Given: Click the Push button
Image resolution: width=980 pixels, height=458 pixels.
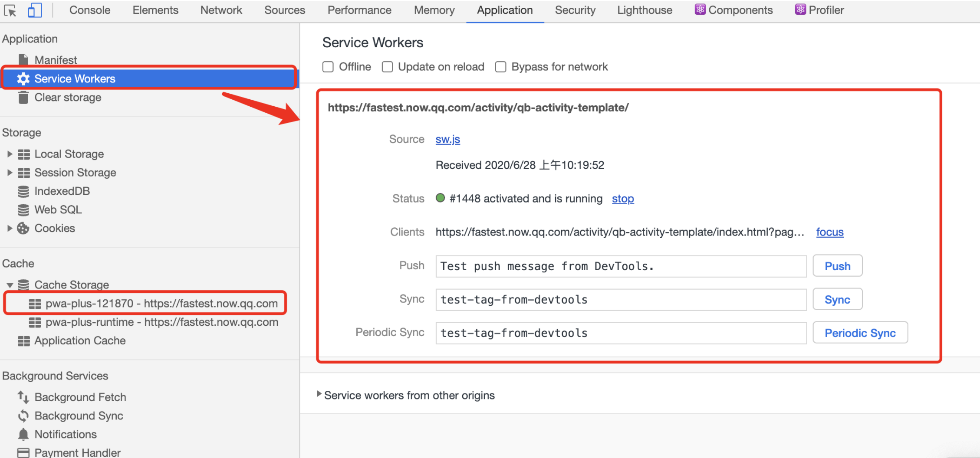Looking at the screenshot, I should 838,266.
